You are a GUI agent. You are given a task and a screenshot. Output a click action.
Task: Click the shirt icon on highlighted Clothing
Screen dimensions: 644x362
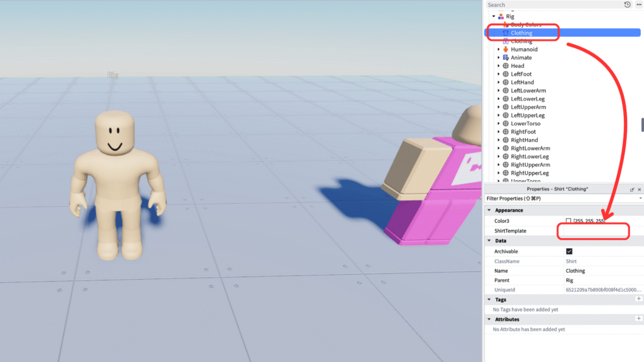(x=505, y=33)
